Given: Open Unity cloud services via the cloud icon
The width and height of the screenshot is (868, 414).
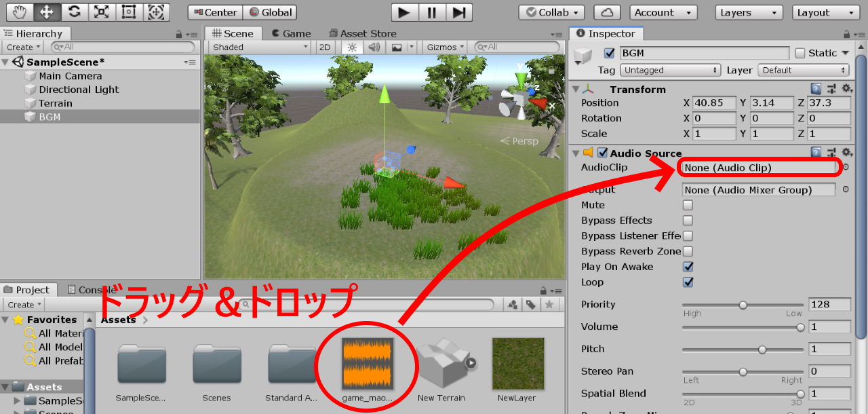Looking at the screenshot, I should tap(607, 12).
